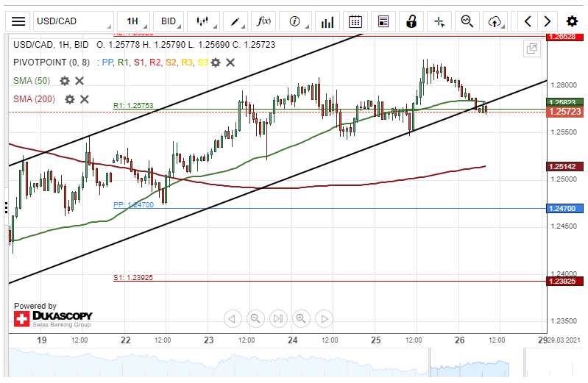Click the bottom left-triangle pan control

pyautogui.click(x=233, y=319)
